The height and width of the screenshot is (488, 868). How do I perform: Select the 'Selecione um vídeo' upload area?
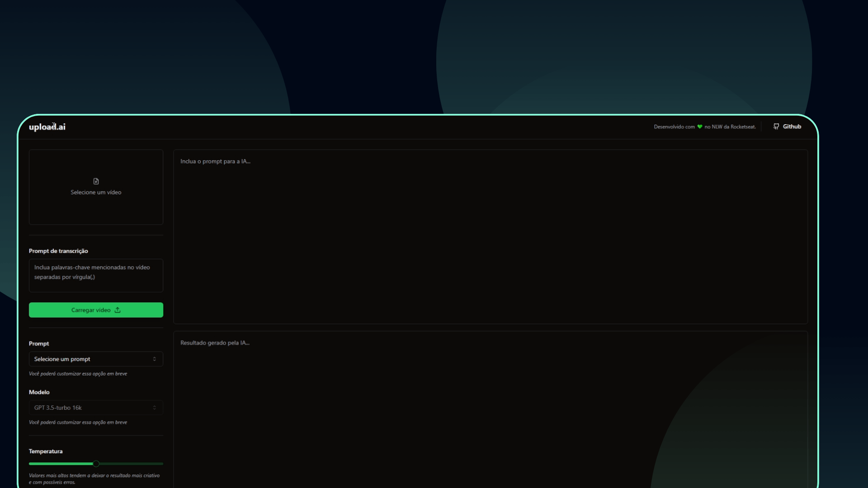coord(96,187)
